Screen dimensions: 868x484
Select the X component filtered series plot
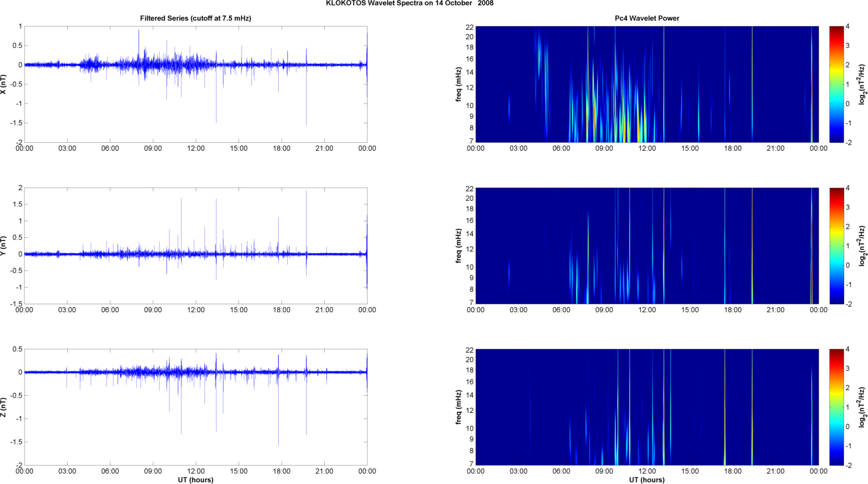pyautogui.click(x=195, y=84)
